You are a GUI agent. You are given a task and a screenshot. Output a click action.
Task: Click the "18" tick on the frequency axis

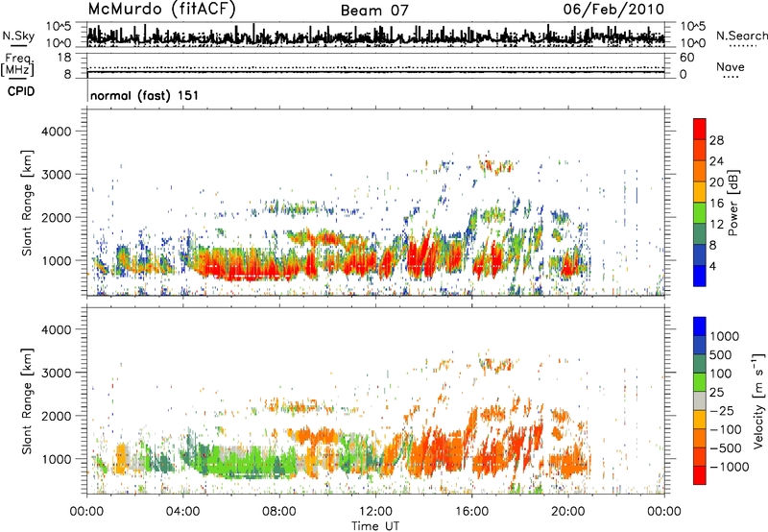(64, 58)
